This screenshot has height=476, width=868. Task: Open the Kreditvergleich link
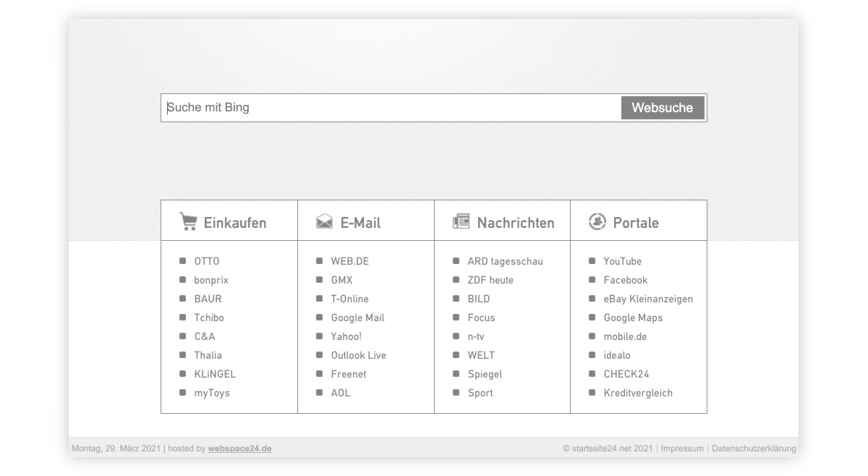pos(639,393)
